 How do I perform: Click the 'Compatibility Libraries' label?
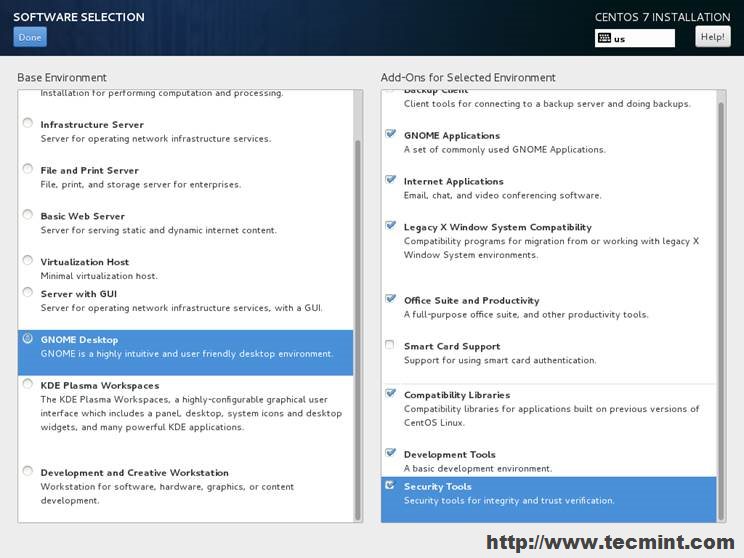pyautogui.click(x=457, y=395)
